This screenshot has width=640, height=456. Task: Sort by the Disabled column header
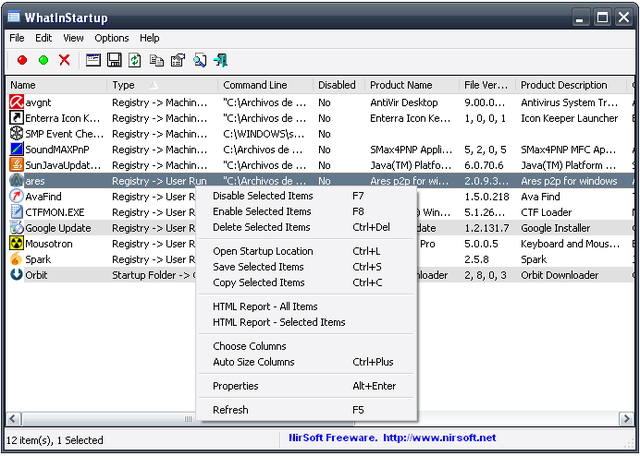tap(339, 85)
